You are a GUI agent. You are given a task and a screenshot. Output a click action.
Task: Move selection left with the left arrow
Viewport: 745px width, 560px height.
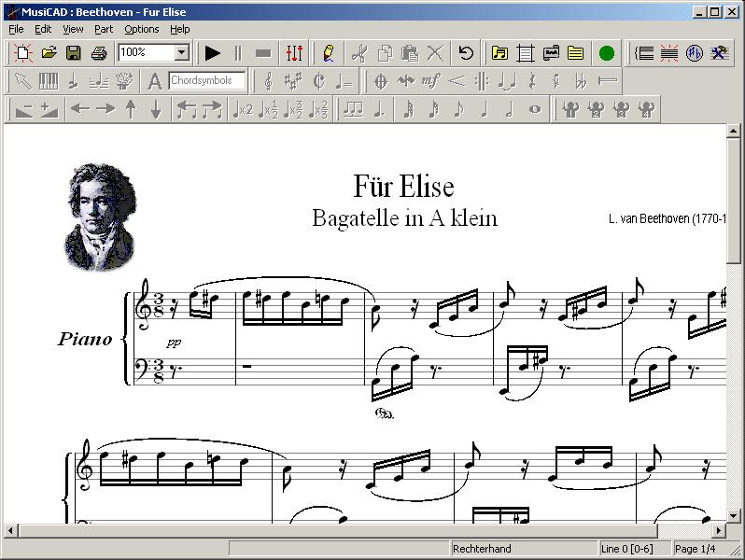[x=80, y=109]
